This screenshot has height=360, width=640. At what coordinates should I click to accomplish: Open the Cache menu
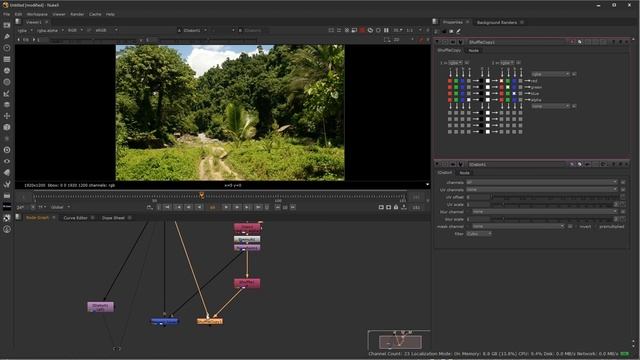95,14
